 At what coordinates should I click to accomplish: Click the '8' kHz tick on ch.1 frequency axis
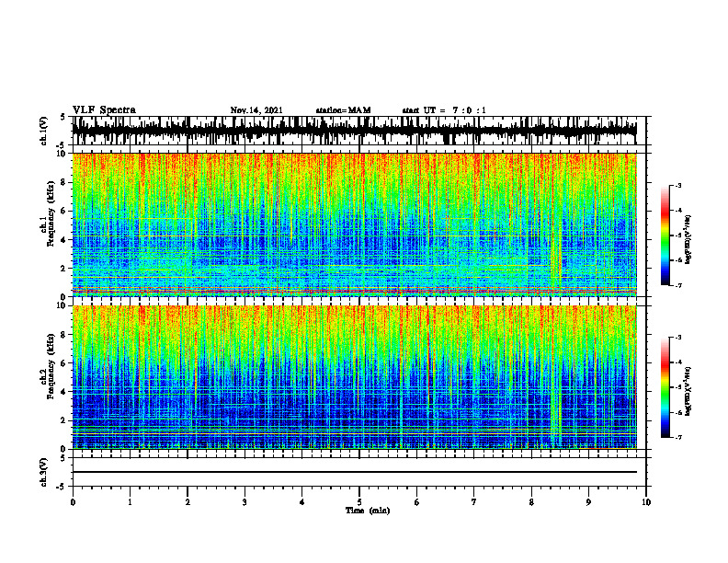coord(64,182)
